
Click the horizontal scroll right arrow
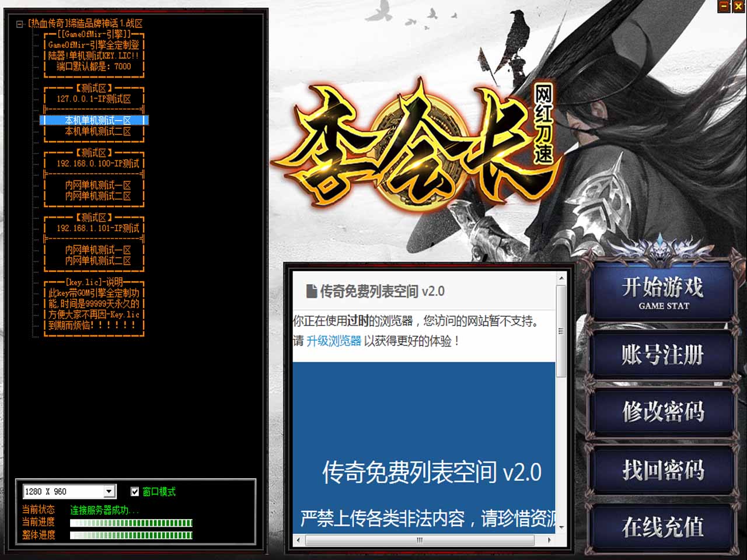549,540
